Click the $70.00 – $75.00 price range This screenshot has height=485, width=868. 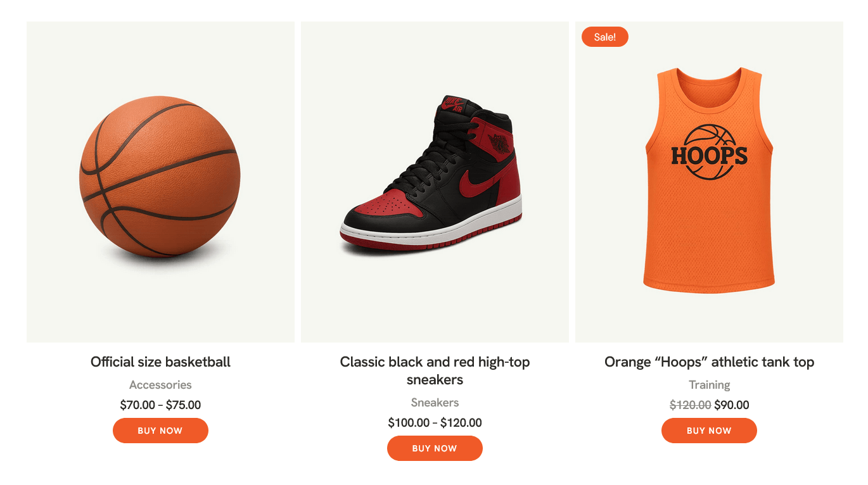(160, 405)
